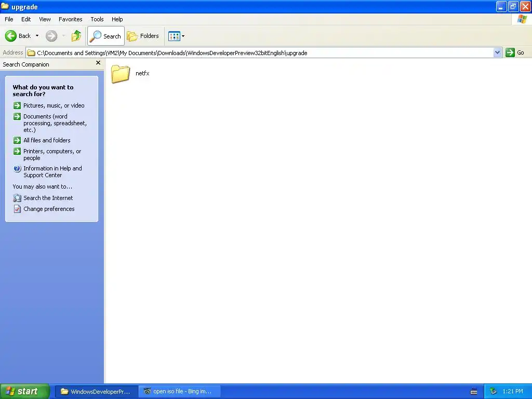Close the upgrade window
The image size is (532, 399).
[x=525, y=6]
